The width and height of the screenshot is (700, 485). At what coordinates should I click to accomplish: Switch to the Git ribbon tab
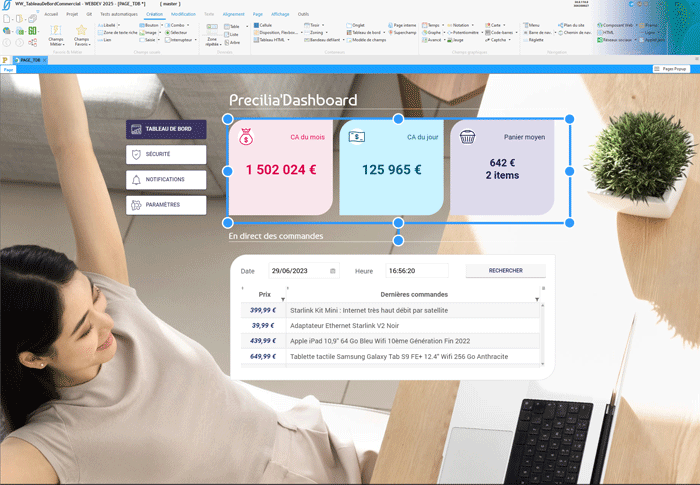[x=89, y=14]
